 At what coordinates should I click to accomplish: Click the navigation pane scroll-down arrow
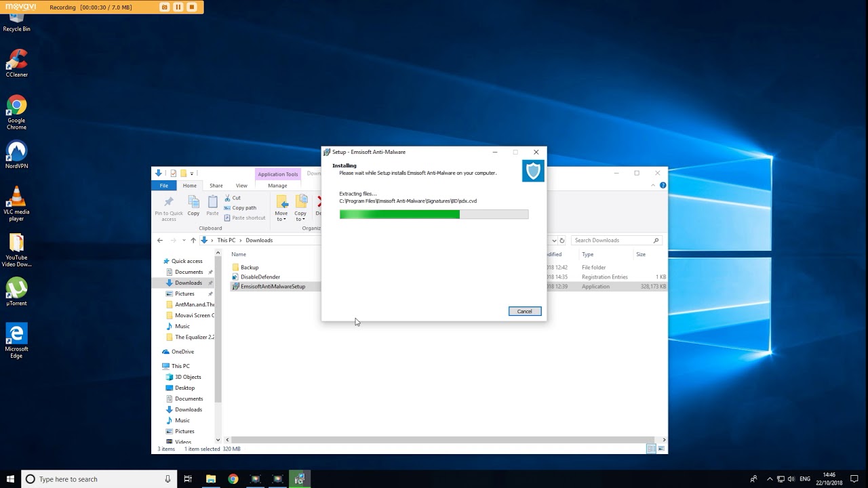pos(218,441)
